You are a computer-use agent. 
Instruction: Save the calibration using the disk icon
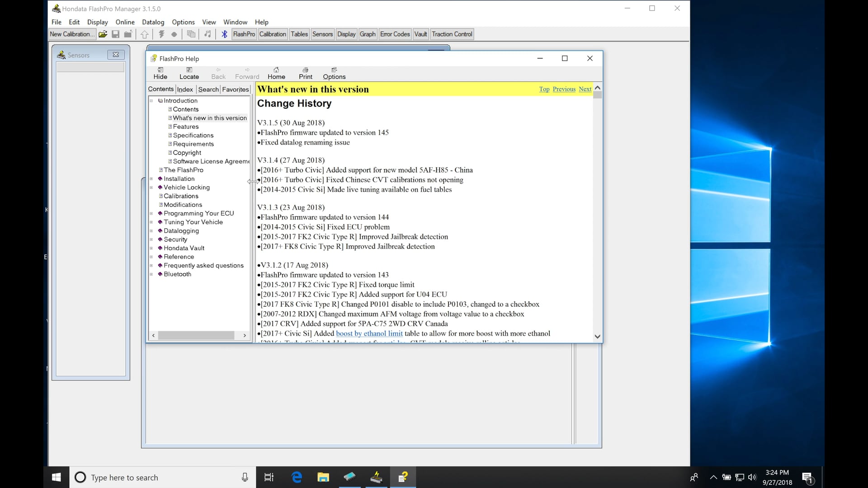click(x=115, y=34)
